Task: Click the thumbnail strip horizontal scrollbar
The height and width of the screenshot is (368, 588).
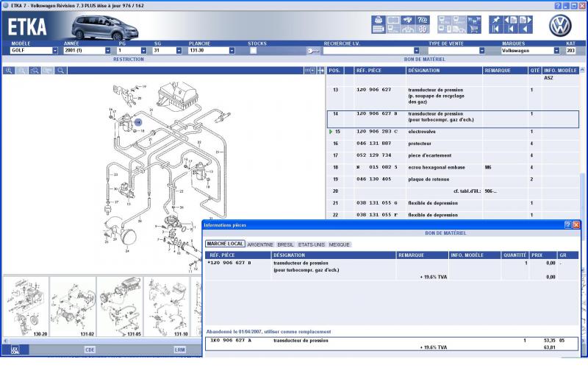Action: click(102, 341)
